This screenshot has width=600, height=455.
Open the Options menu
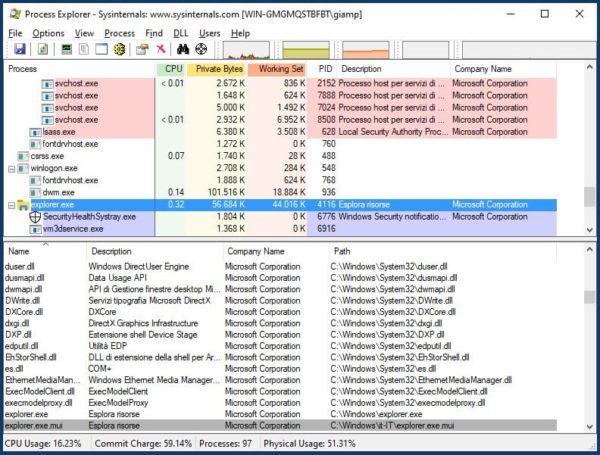tap(48, 33)
